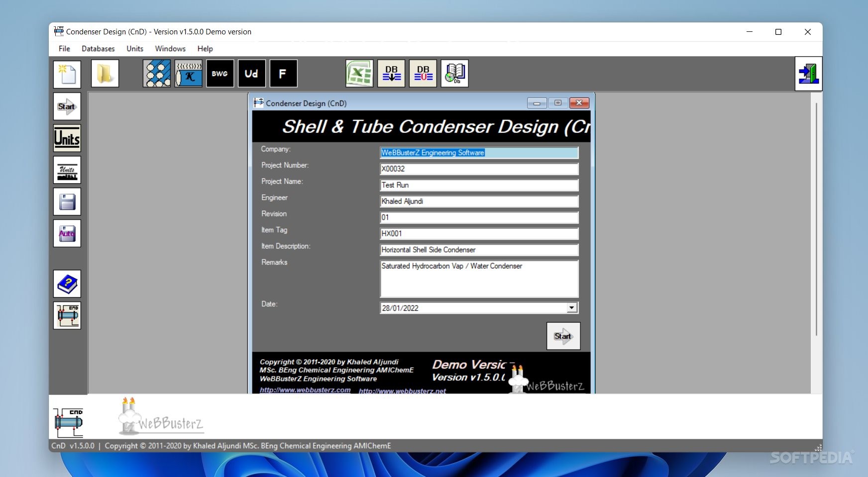The image size is (868, 477).
Task: Open the Databases menu
Action: [x=98, y=49]
